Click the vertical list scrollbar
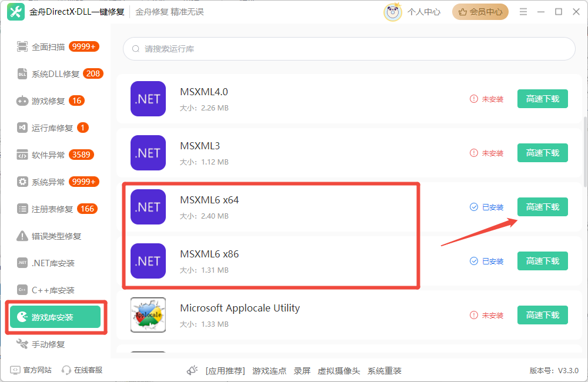This screenshot has width=588, height=382. [x=586, y=152]
